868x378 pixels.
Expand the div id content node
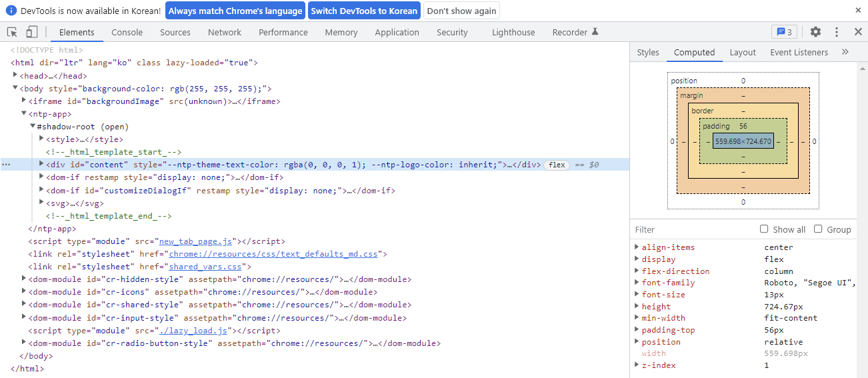coord(41,164)
